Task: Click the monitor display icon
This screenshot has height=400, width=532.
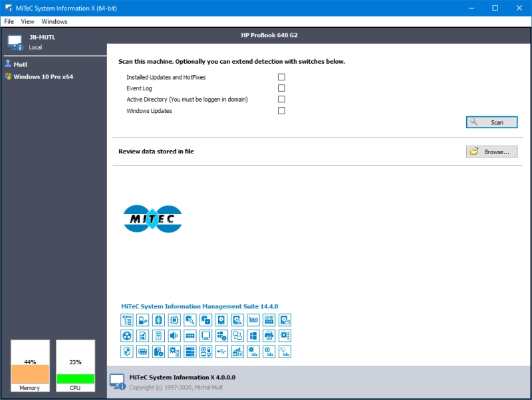Action: 205,336
